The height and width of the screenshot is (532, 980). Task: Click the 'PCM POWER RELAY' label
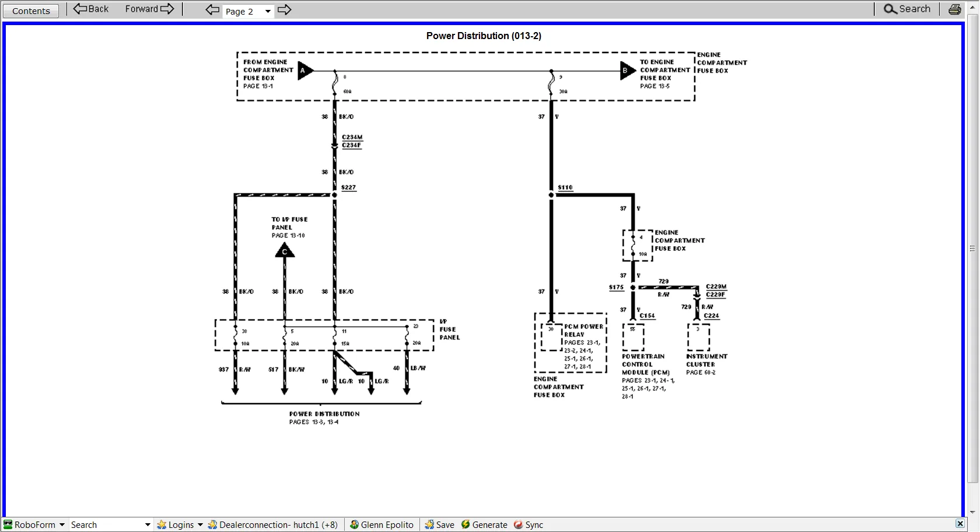point(583,330)
